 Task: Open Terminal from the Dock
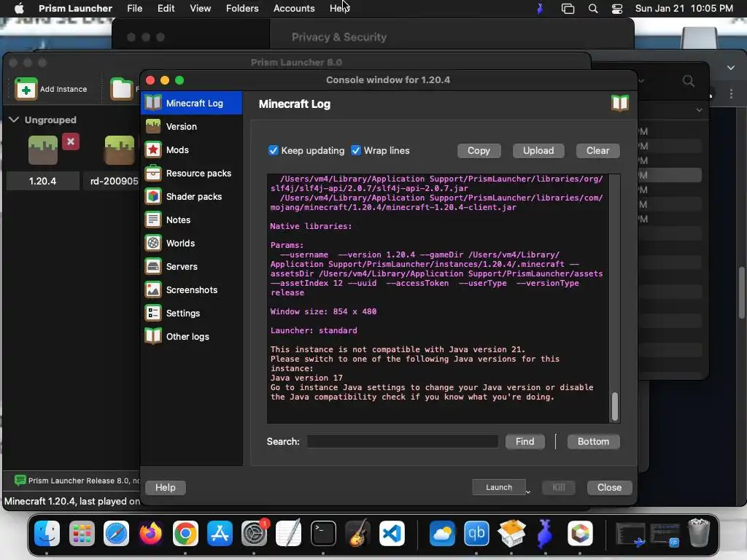point(323,533)
